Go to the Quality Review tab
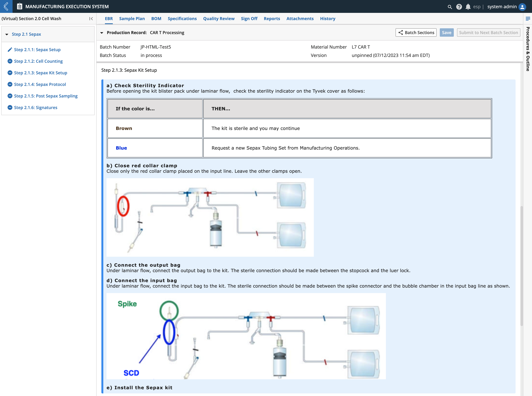Screen dimensions: 532x396 tap(219, 18)
